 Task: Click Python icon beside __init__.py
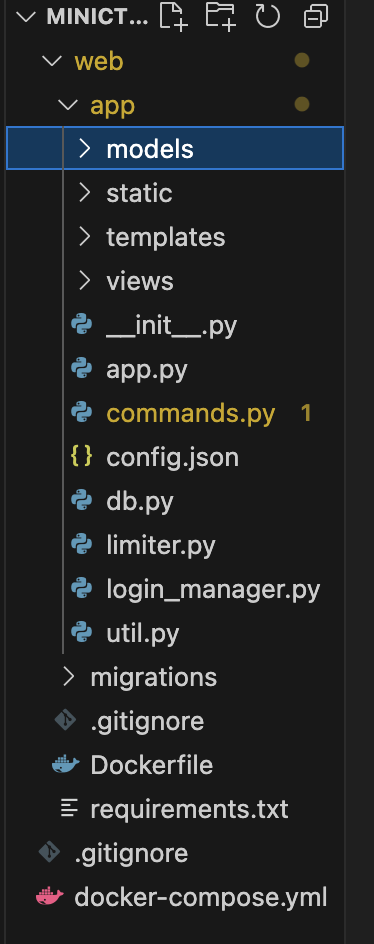point(81,325)
